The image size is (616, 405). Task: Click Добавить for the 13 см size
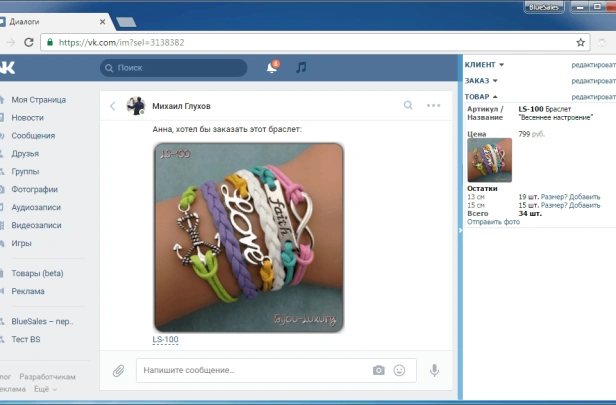(x=585, y=197)
